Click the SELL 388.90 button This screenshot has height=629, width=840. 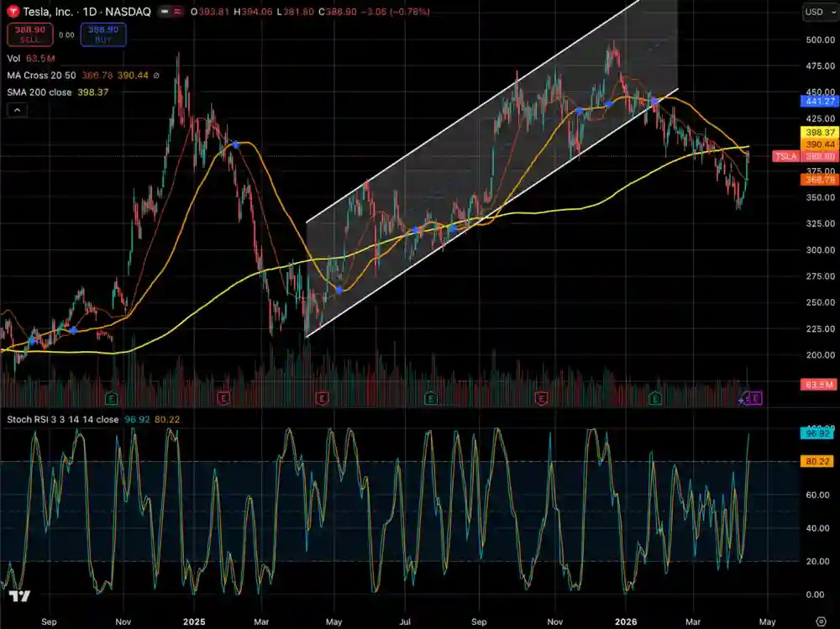29,34
